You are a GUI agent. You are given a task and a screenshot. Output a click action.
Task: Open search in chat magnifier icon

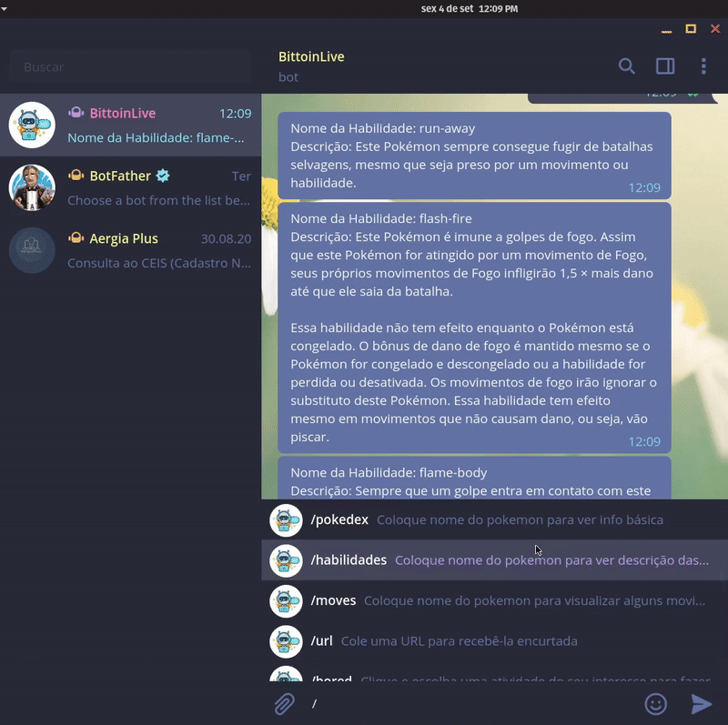tap(626, 66)
